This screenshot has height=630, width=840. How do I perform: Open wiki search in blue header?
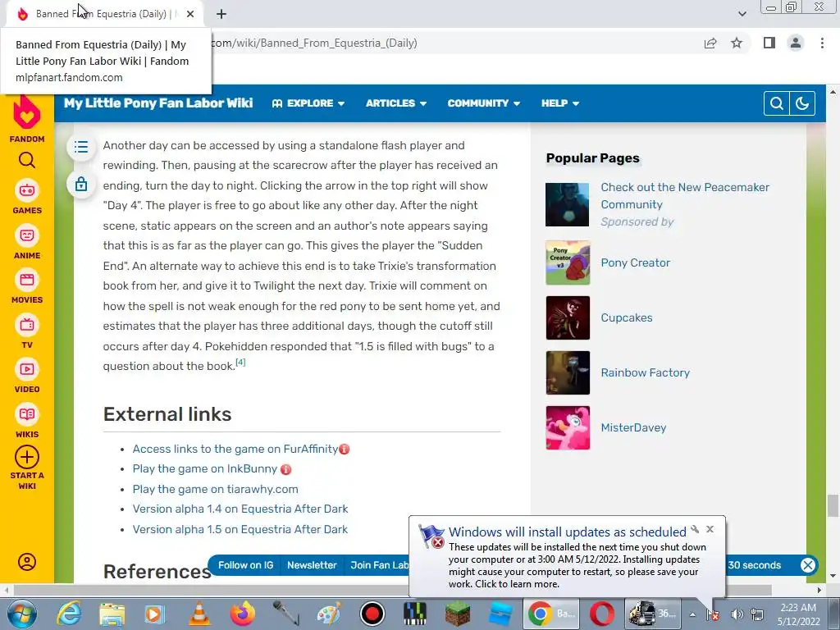click(x=776, y=103)
